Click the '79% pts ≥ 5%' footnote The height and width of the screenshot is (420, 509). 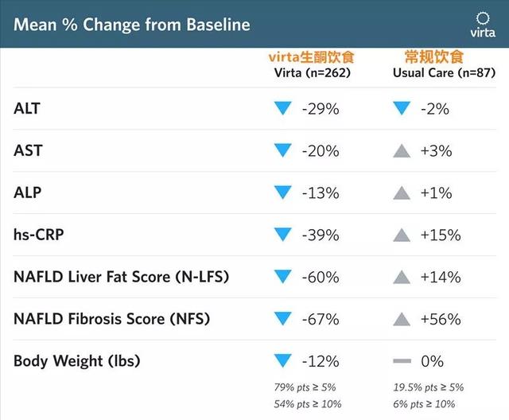[x=305, y=387]
